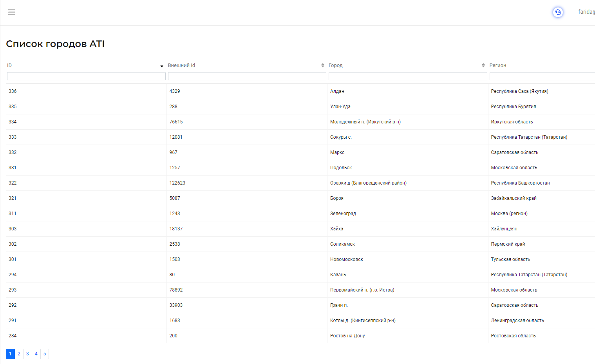Select current page 1 button
595x364 pixels.
pos(10,354)
